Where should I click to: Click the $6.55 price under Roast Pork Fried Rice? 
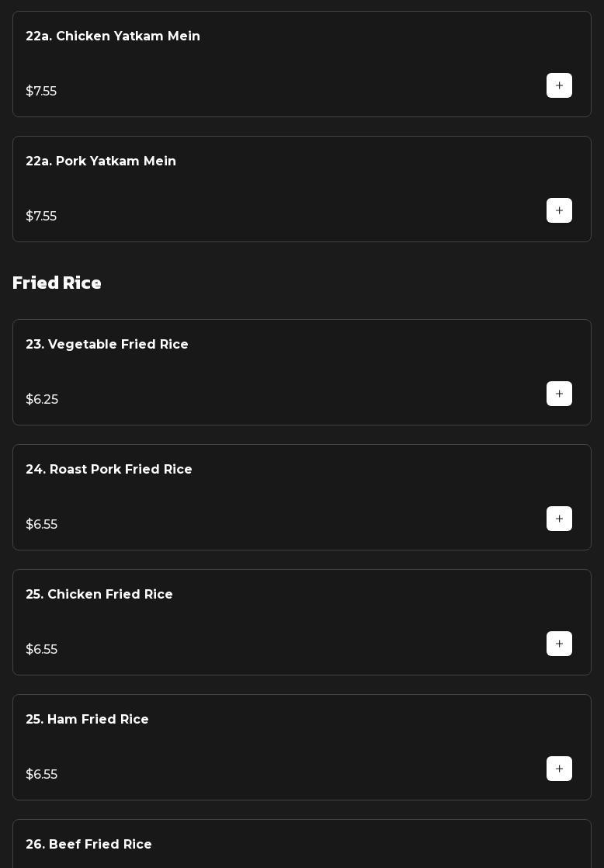pos(41,525)
